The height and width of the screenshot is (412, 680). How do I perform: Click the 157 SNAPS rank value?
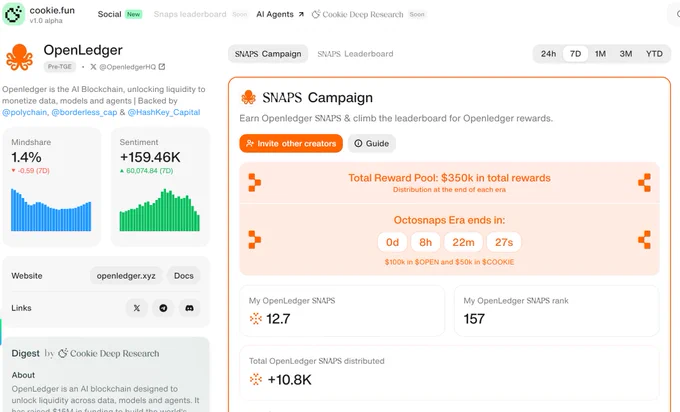474,319
